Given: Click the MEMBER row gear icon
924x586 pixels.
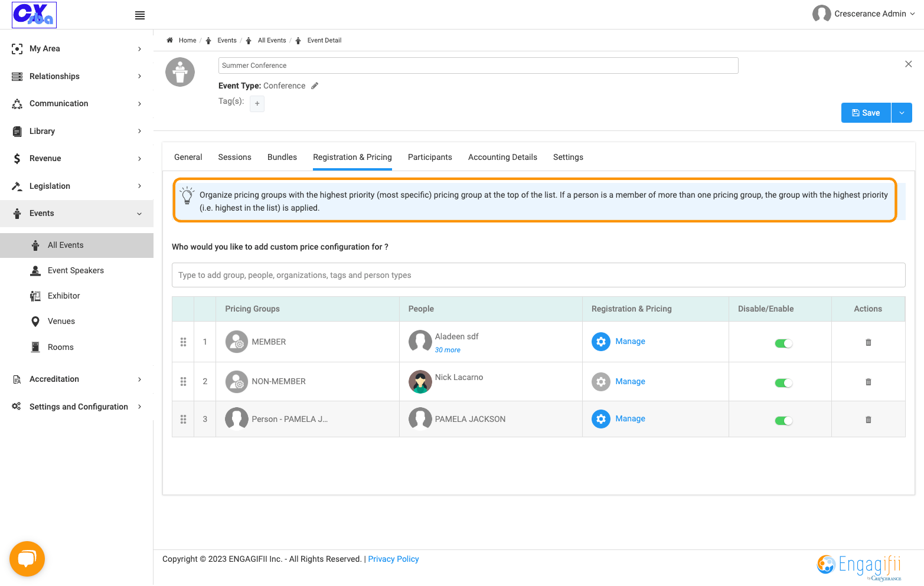Looking at the screenshot, I should point(601,342).
